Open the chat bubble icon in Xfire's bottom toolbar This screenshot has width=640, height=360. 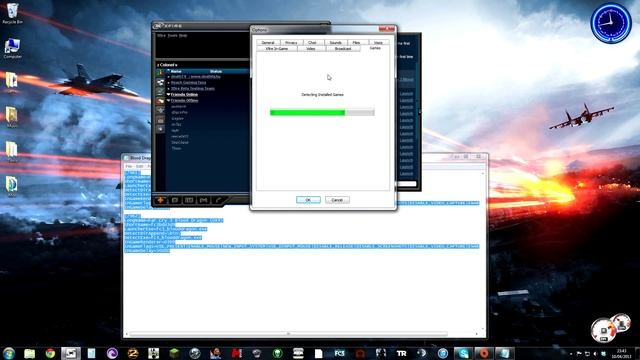[175, 200]
